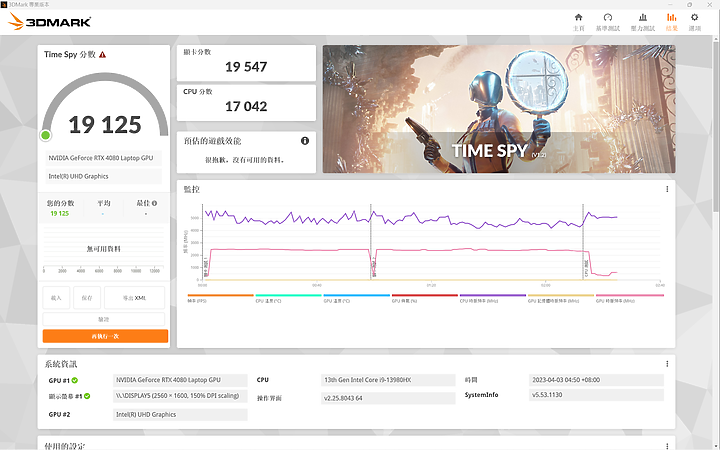Screen dimensions: 720x450
Task: Click the SystemInfo v5.53.1130 field
Action: pyautogui.click(x=596, y=395)
